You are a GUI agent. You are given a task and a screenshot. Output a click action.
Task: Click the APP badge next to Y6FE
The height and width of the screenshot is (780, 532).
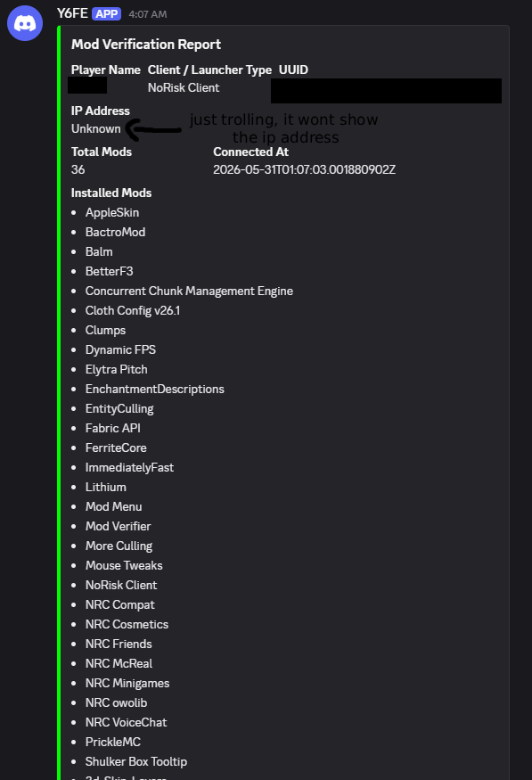click(x=106, y=14)
